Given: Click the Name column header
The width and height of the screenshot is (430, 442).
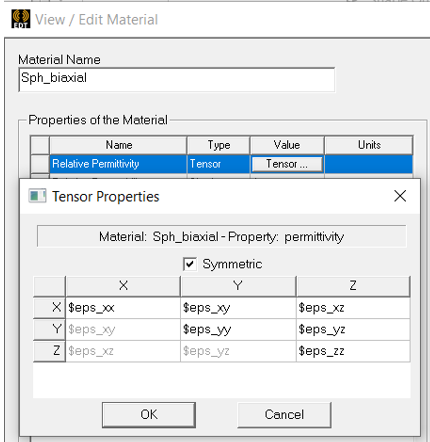Looking at the screenshot, I should [118, 145].
